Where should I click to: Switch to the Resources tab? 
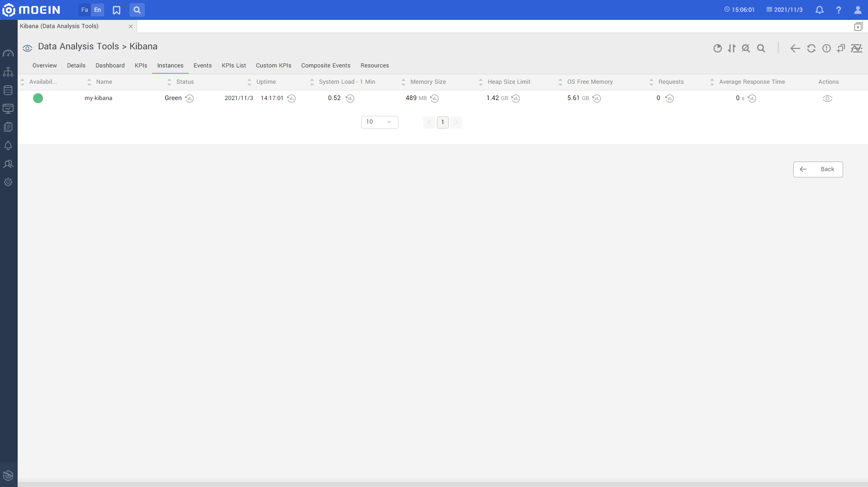coord(374,66)
